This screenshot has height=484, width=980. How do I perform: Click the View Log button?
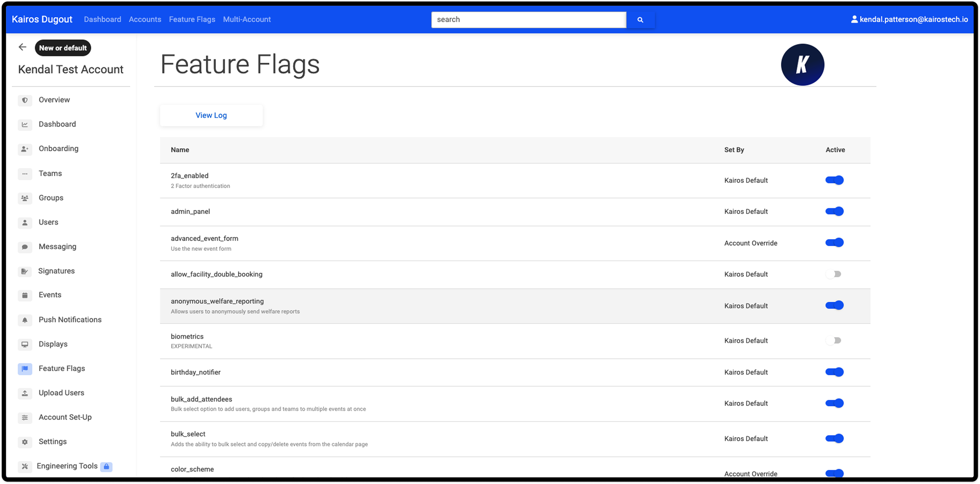point(211,115)
